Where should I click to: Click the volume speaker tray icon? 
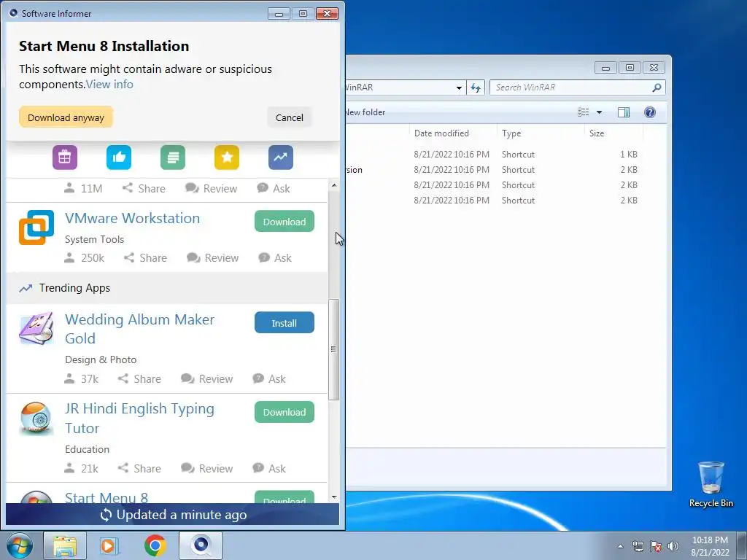click(x=673, y=546)
